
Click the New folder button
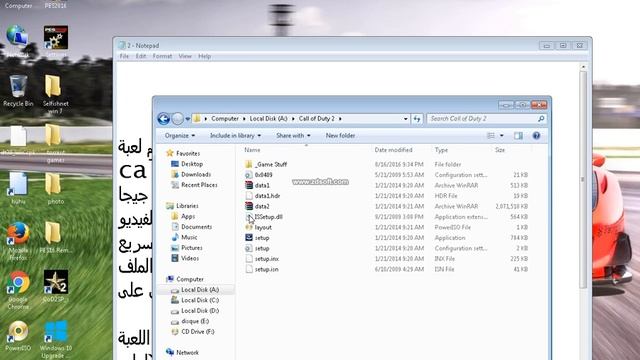pyautogui.click(x=340, y=136)
